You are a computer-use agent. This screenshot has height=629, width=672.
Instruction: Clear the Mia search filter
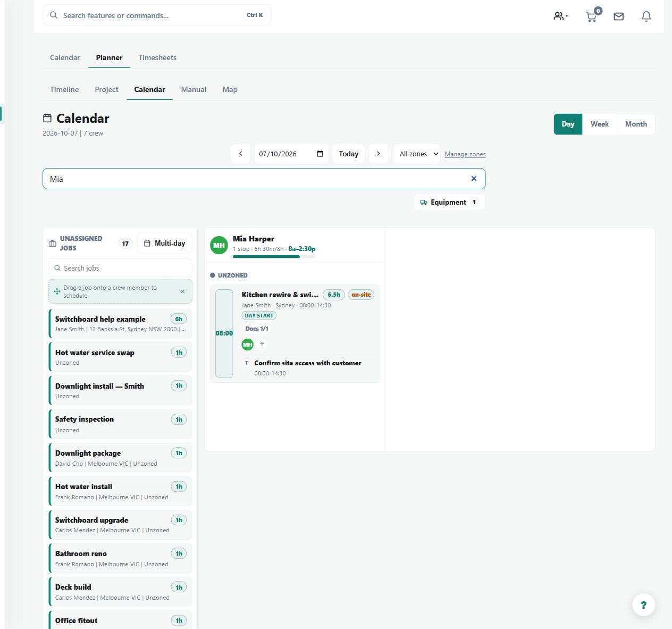click(x=474, y=179)
